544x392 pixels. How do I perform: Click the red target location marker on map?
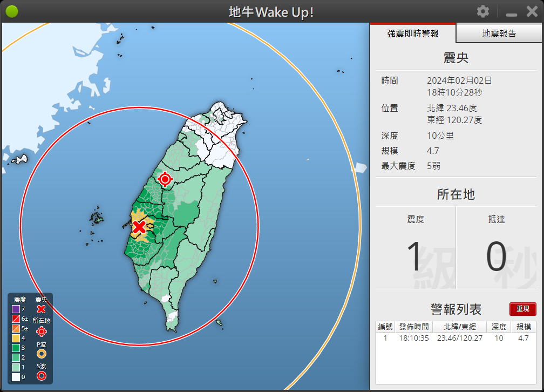click(x=165, y=179)
